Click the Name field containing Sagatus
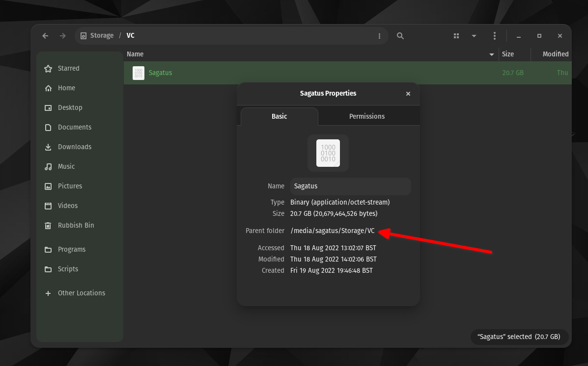 (x=351, y=186)
